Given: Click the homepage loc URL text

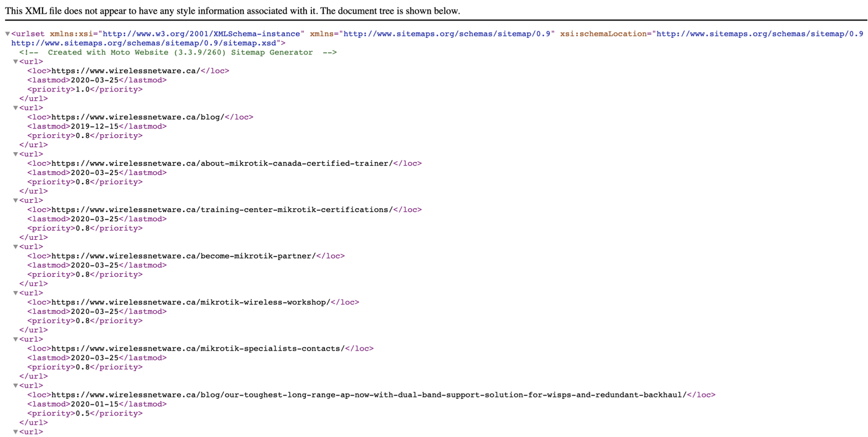Looking at the screenshot, I should [x=125, y=71].
